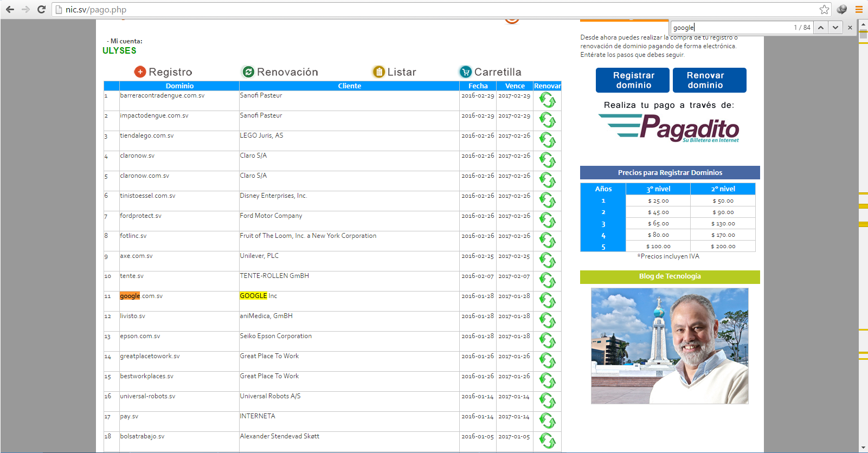Click the Vence column header
Screen dimensions: 868x453
[515, 86]
